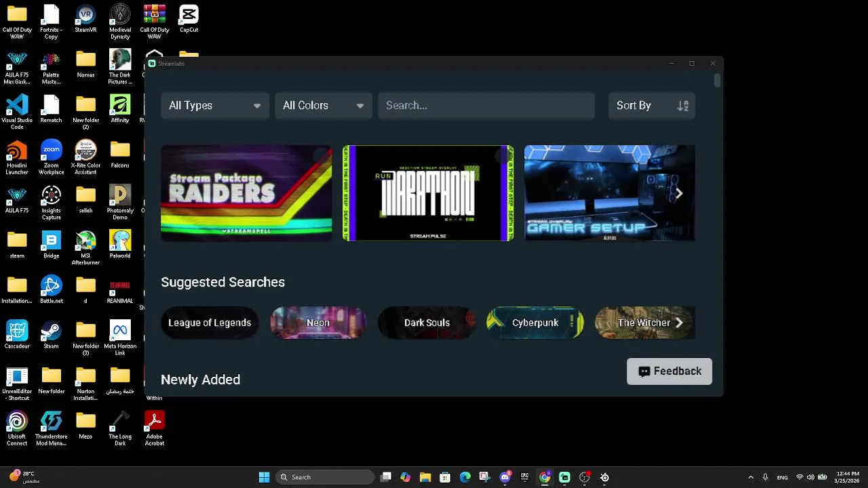Image resolution: width=868 pixels, height=488 pixels.
Task: Select the Insights Capture desktop icon
Action: tap(52, 203)
